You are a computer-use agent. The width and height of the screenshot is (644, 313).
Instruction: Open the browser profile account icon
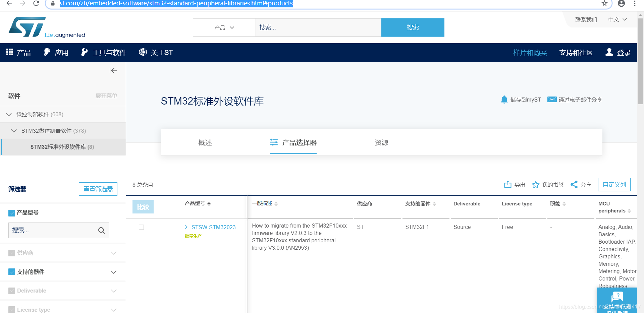[621, 3]
